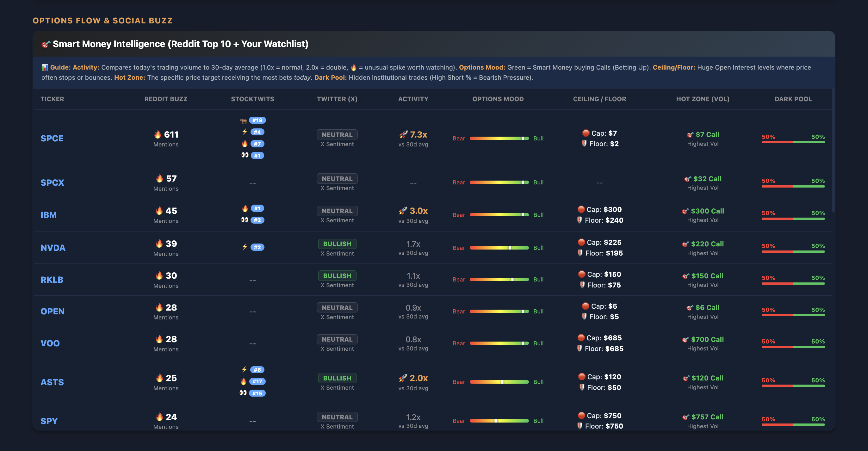Click the "OPTIONS FLOW & SOCIAL BUZZ" section heading
Screen dimensions: 868x451
[102, 21]
